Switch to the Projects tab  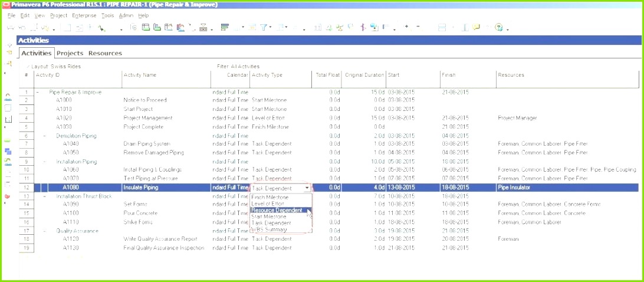point(70,53)
